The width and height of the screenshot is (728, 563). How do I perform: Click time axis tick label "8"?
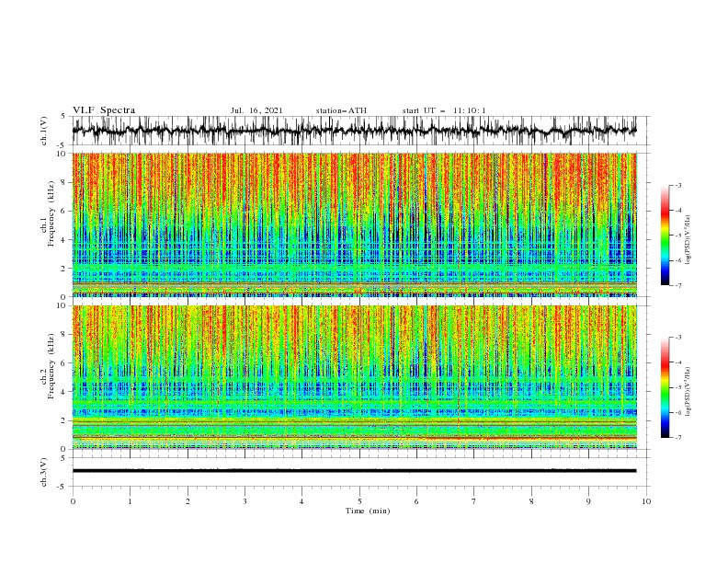click(x=531, y=501)
